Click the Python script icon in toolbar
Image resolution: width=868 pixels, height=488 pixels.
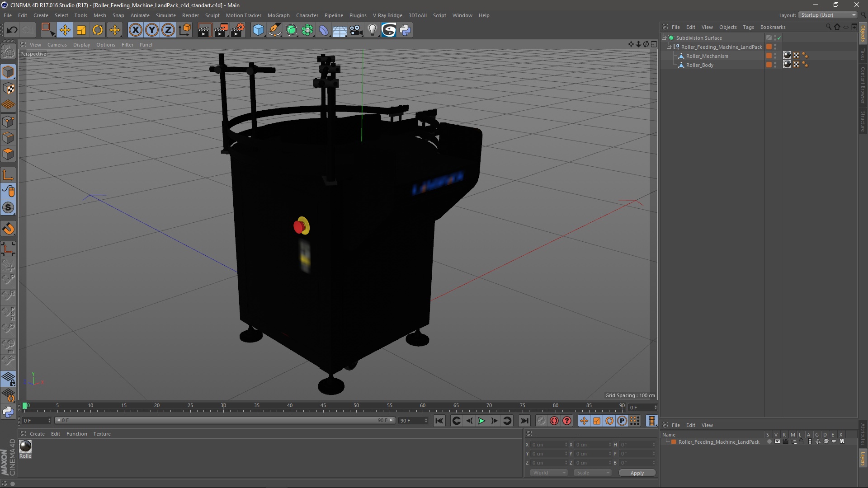405,30
